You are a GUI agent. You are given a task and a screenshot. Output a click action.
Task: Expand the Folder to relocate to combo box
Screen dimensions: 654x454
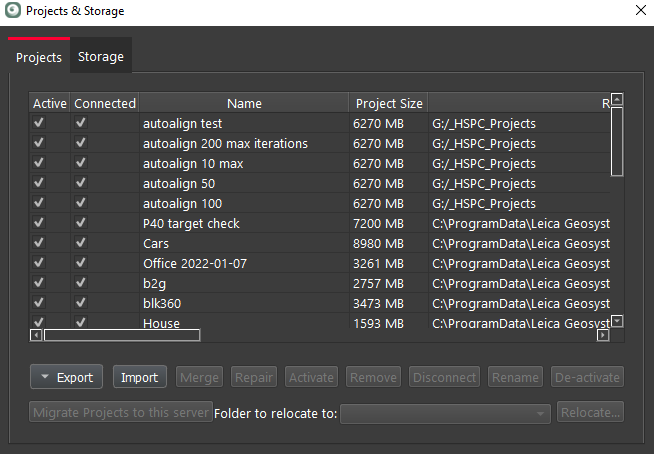[x=541, y=413]
